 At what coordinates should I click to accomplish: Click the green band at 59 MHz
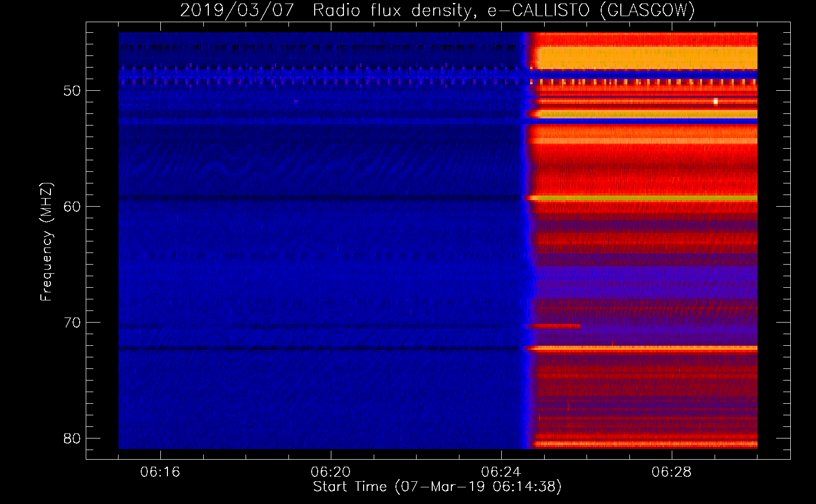coord(647,199)
